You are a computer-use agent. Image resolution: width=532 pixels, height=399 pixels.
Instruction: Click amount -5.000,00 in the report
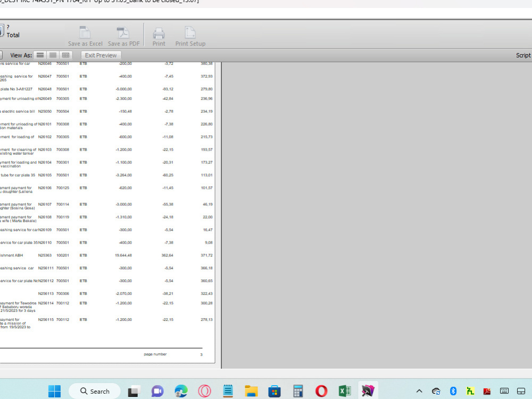coord(124,89)
